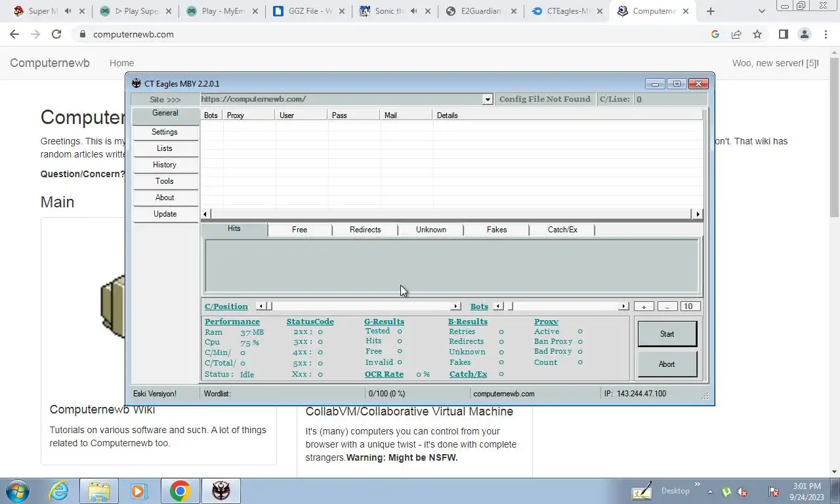Launch Internet Explorer from taskbar

(58, 491)
